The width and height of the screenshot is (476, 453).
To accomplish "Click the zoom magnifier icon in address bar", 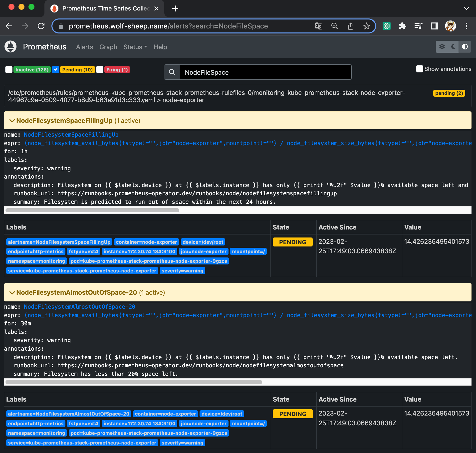I will click(334, 26).
